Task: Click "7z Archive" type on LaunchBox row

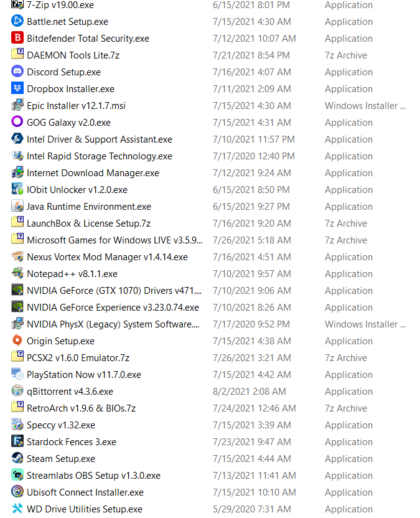Action: pyautogui.click(x=346, y=224)
